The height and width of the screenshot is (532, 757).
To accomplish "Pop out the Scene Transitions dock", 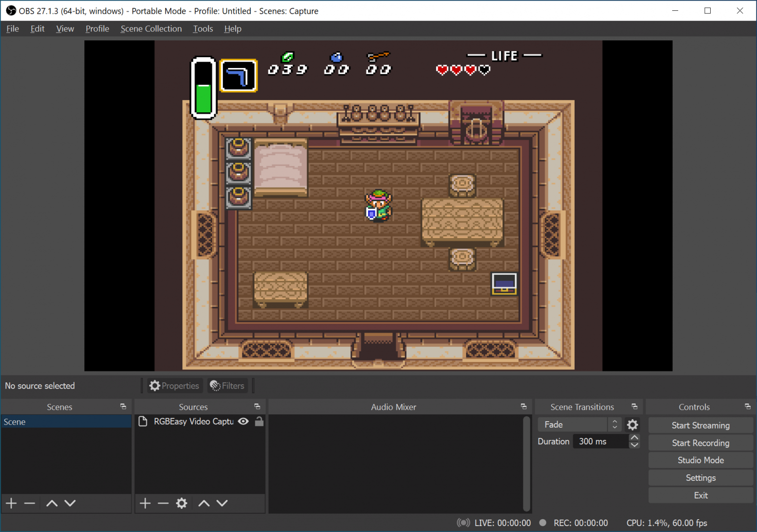I will [635, 406].
